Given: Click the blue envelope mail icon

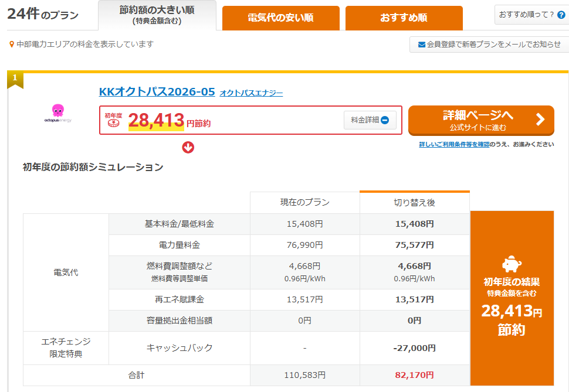Looking at the screenshot, I should [x=422, y=45].
